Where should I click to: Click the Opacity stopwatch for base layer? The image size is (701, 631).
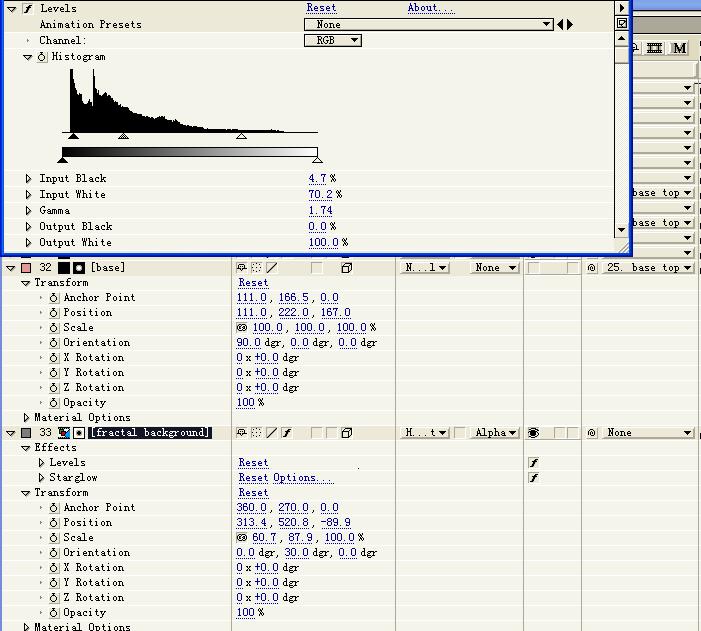pyautogui.click(x=54, y=403)
